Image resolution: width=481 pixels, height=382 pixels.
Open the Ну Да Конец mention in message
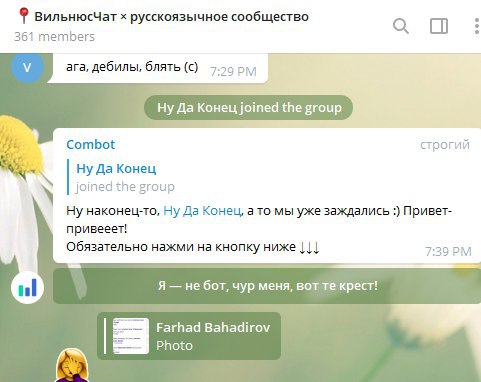coord(202,211)
